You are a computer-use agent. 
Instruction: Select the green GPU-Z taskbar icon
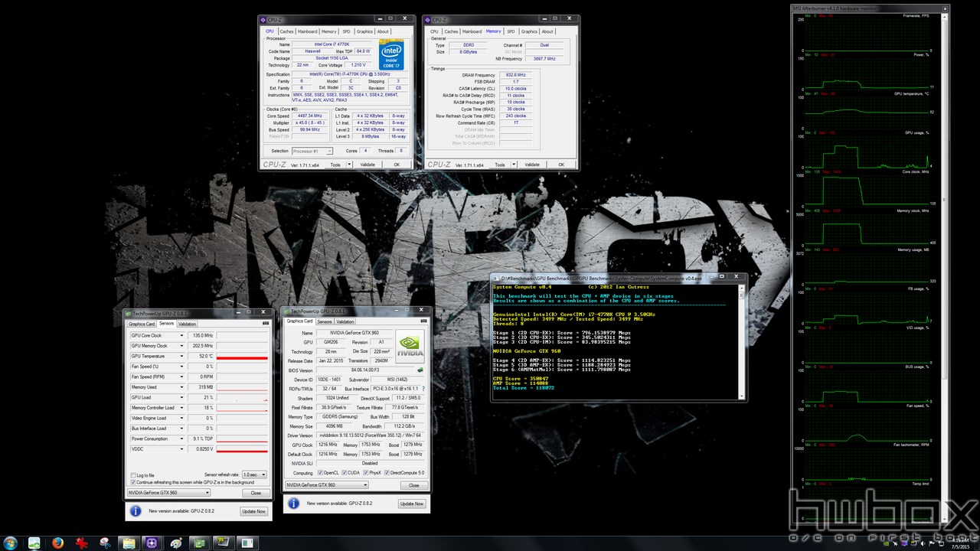click(x=199, y=543)
